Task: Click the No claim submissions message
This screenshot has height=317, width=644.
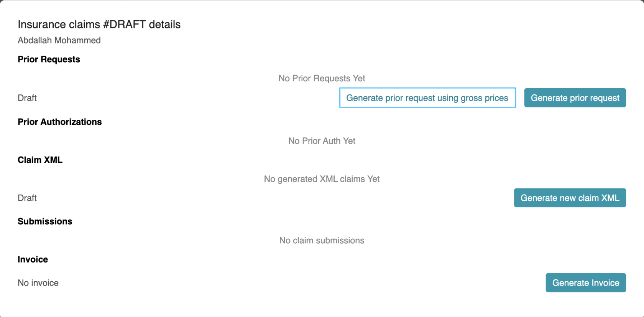Action: [322, 241]
